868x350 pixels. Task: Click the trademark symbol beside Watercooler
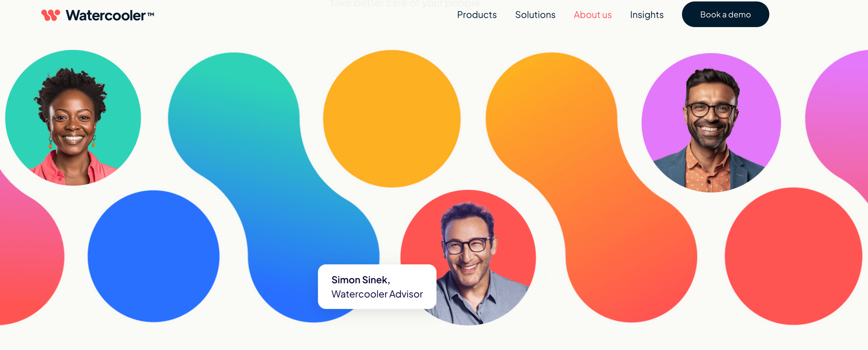pyautogui.click(x=151, y=14)
